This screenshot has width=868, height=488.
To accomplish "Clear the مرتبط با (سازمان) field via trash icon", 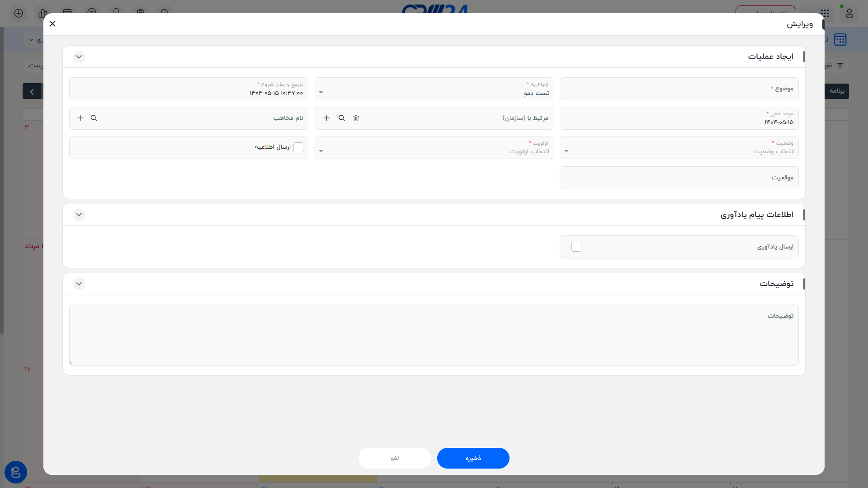I will [x=356, y=118].
